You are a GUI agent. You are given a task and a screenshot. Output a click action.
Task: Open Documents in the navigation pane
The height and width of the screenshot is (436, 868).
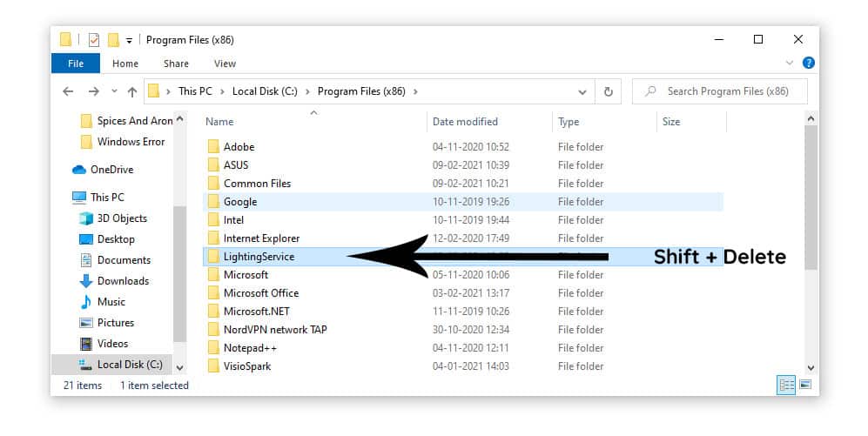click(x=115, y=260)
